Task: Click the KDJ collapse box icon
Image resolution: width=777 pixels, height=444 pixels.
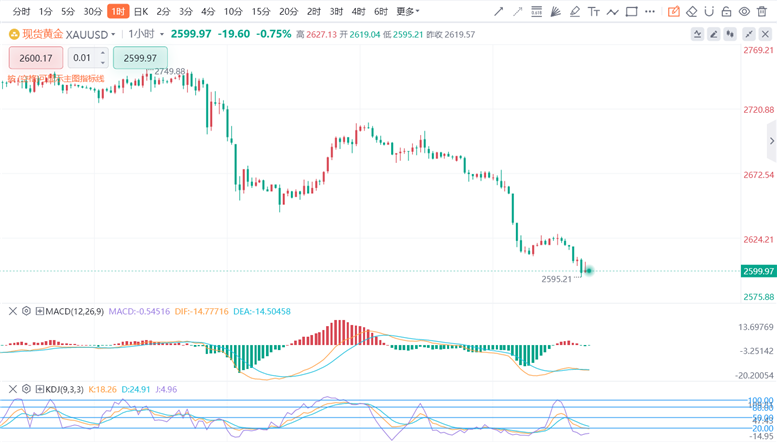Action: pos(40,389)
